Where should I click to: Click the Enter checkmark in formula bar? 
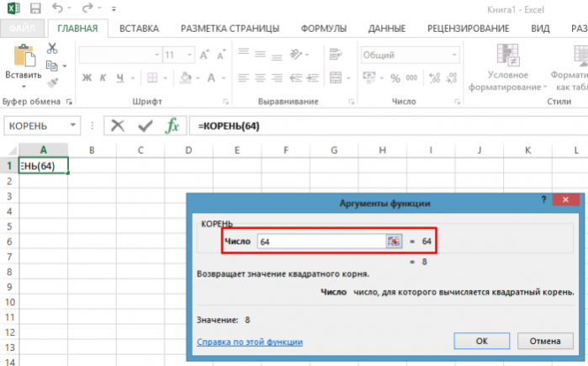point(146,126)
